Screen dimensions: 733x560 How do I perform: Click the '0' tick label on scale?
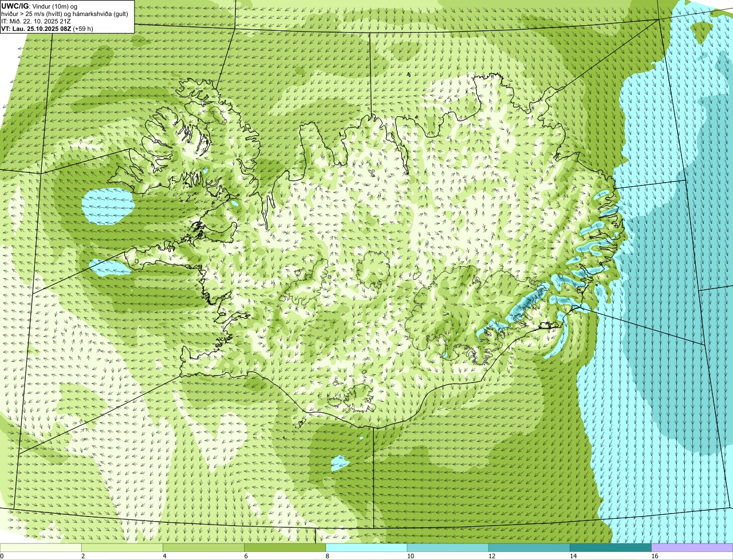[x=2, y=556]
